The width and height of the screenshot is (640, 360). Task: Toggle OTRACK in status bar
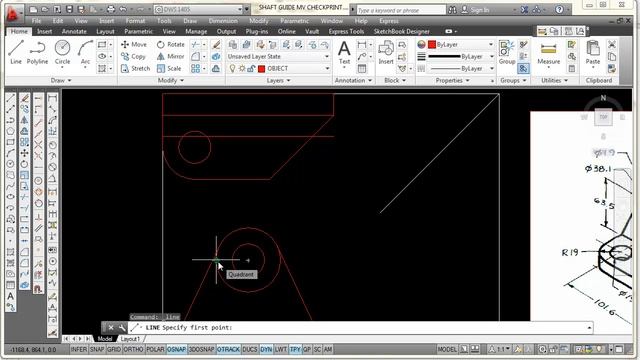(229, 349)
